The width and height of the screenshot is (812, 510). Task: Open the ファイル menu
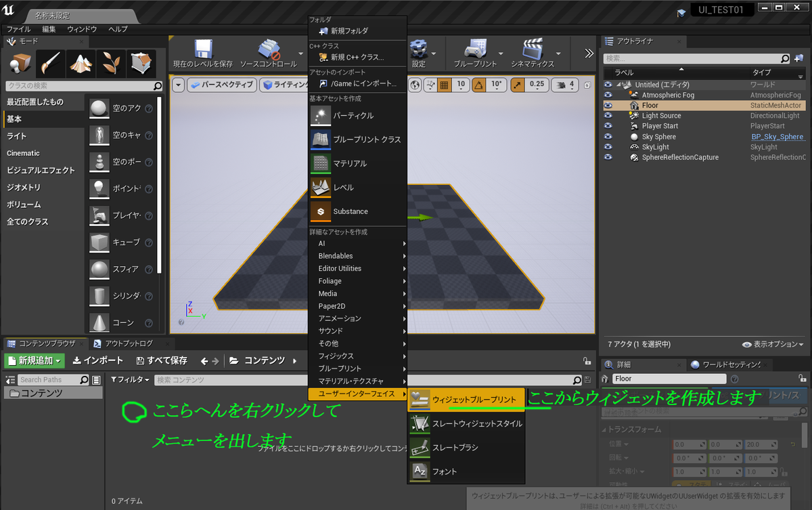tap(19, 29)
